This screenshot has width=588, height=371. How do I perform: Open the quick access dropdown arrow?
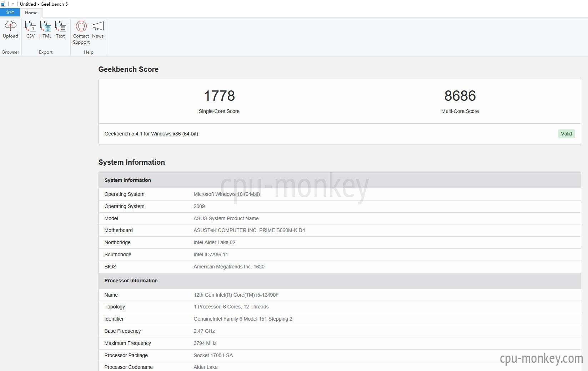[13, 4]
